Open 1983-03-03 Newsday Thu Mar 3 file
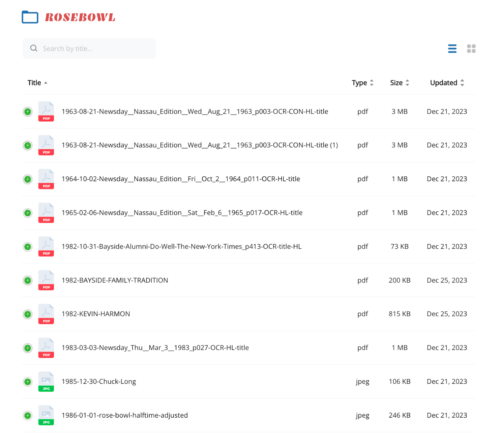 point(155,348)
